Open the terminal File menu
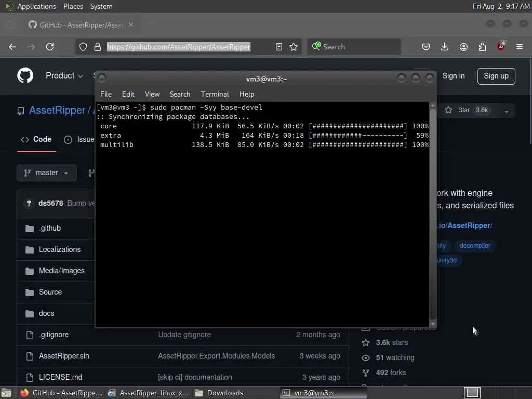Screen dimensions: 532x399 (x=106, y=95)
